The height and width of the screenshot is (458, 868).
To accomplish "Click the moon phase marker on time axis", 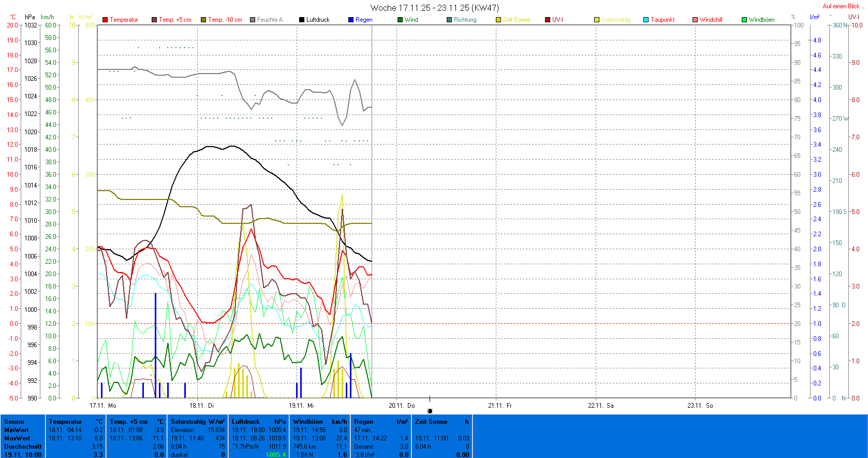I will click(430, 411).
